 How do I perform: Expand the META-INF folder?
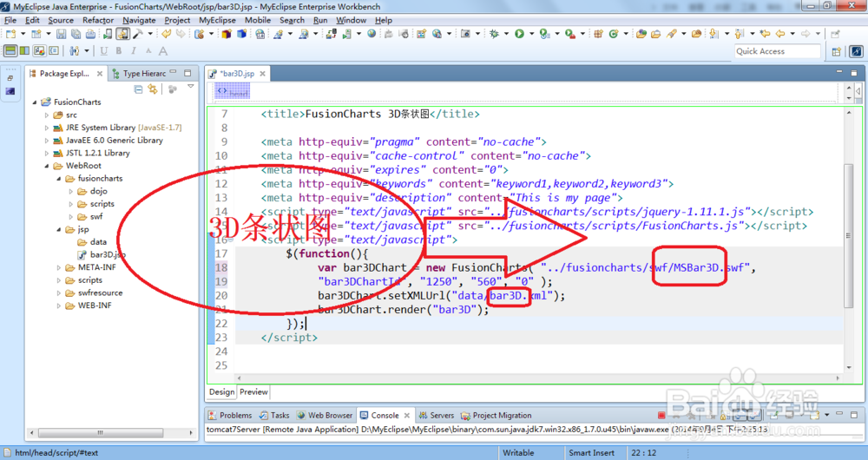(x=59, y=267)
